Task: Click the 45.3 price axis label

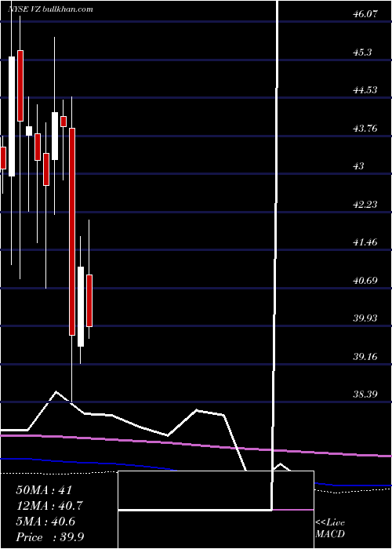Action: point(362,53)
